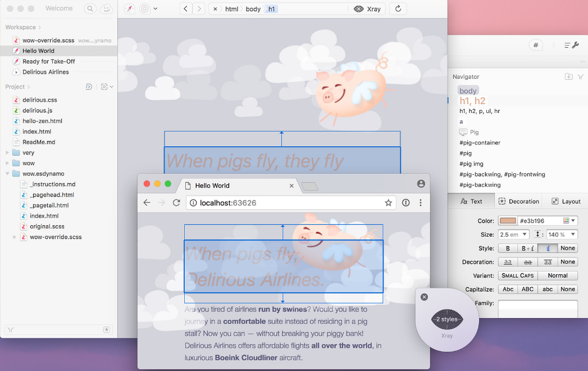
Task: Select h1 in the breadcrumb path
Action: coord(271,9)
